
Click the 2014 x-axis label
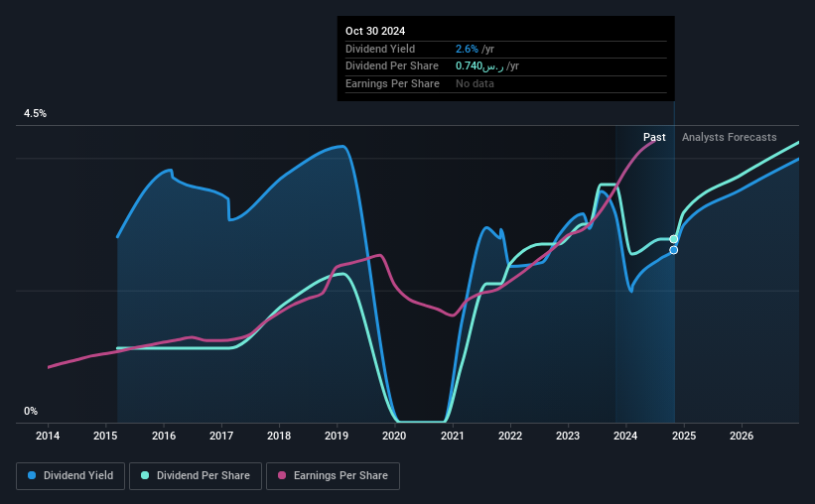(48, 436)
